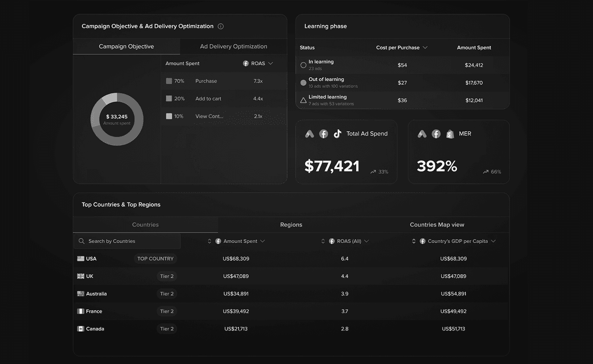This screenshot has width=593, height=364.
Task: Select the Out of learning status circle
Action: pyautogui.click(x=304, y=82)
